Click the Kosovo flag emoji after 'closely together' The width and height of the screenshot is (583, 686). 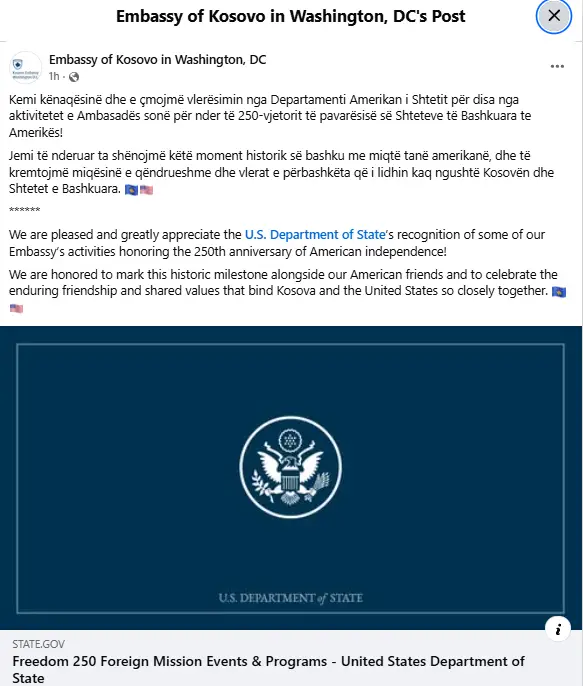pos(559,292)
